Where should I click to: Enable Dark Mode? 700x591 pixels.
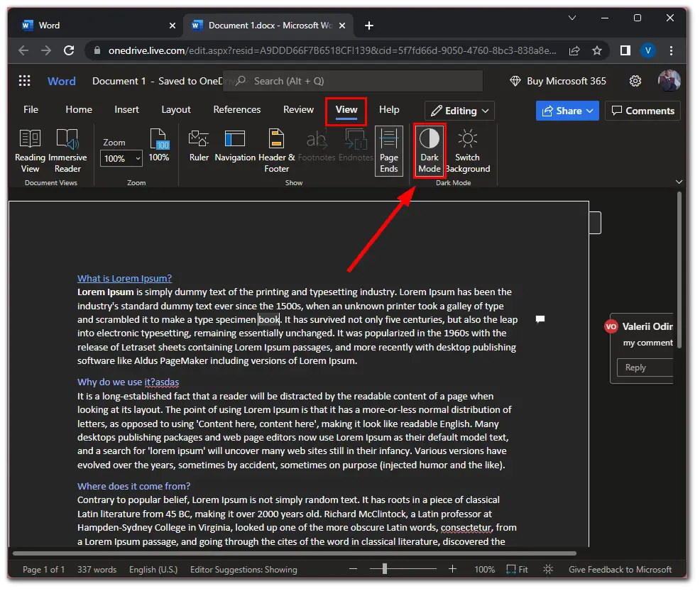coord(430,150)
